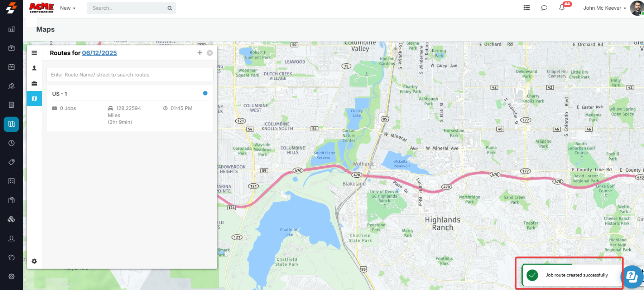Select the highlighted Maps icon in dark sidebar
Viewport: 644px width, 290px height.
tap(11, 124)
